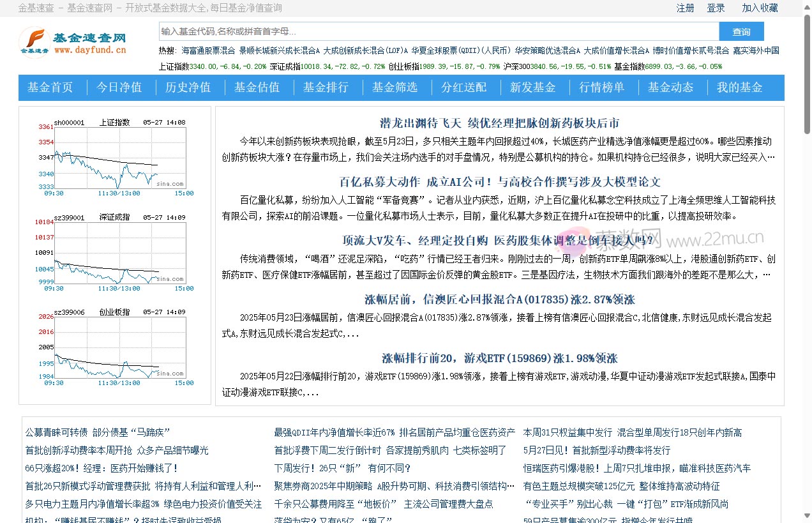Open the 今日净值 navigation menu

120,87
